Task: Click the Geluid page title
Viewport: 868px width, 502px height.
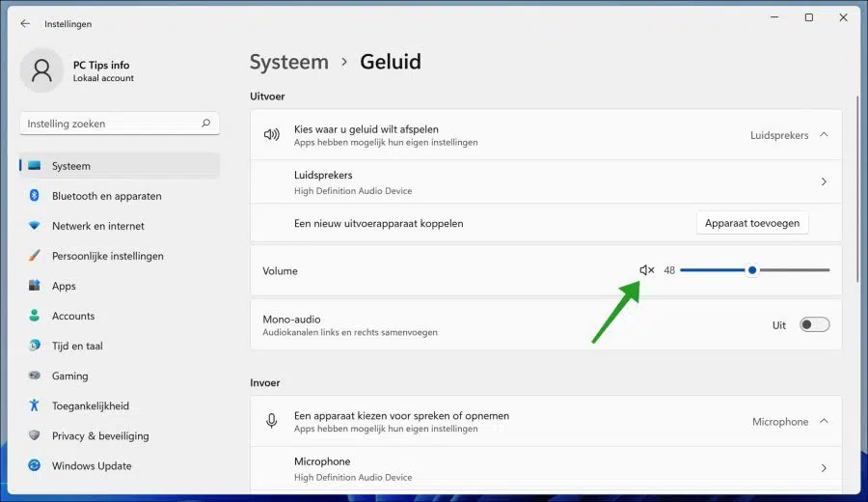Action: click(x=391, y=62)
